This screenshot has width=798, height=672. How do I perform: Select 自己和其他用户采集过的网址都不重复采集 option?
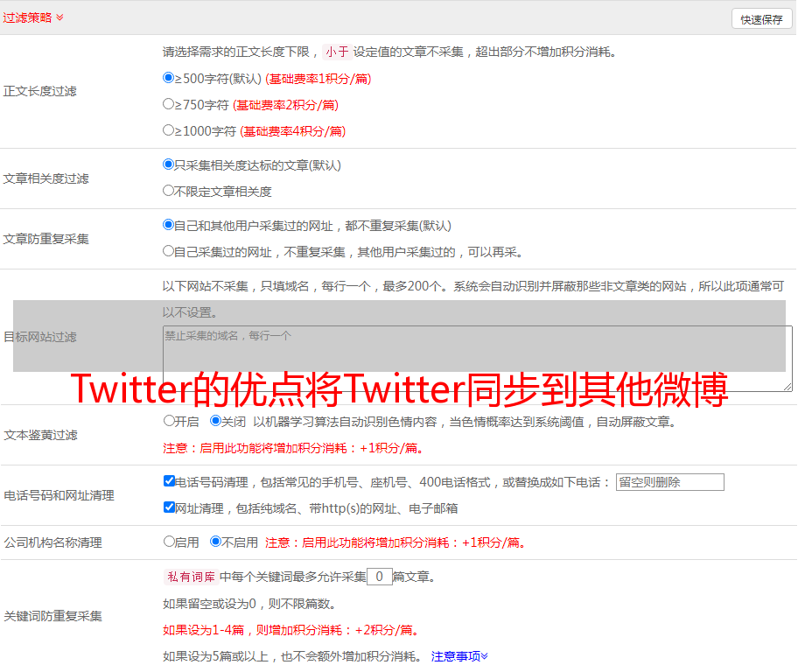168,225
